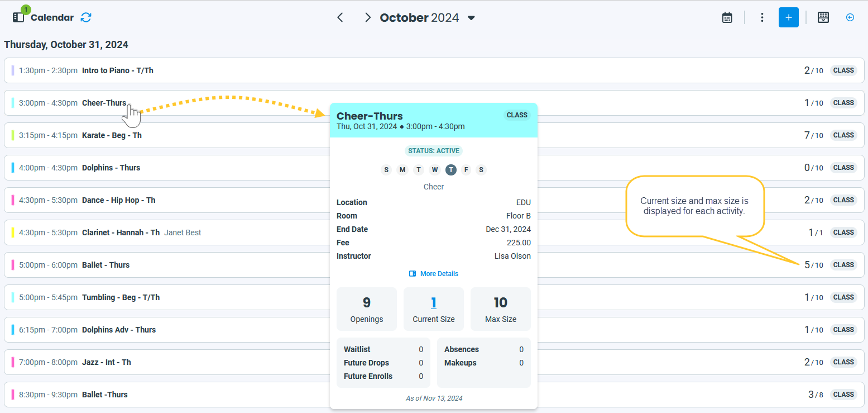Open Dolphins - Thurs class row
The image size is (868, 413).
[x=434, y=168]
